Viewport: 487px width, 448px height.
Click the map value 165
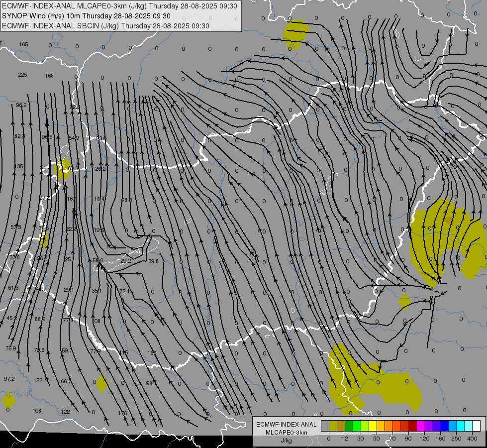click(23, 44)
